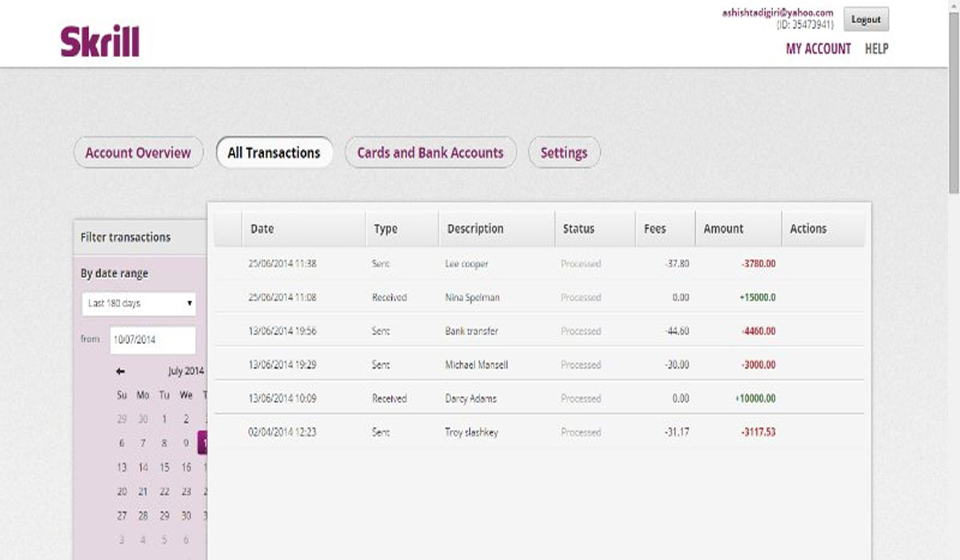This screenshot has width=960, height=560.
Task: Click the fee value -31.17
Action: pos(677,432)
